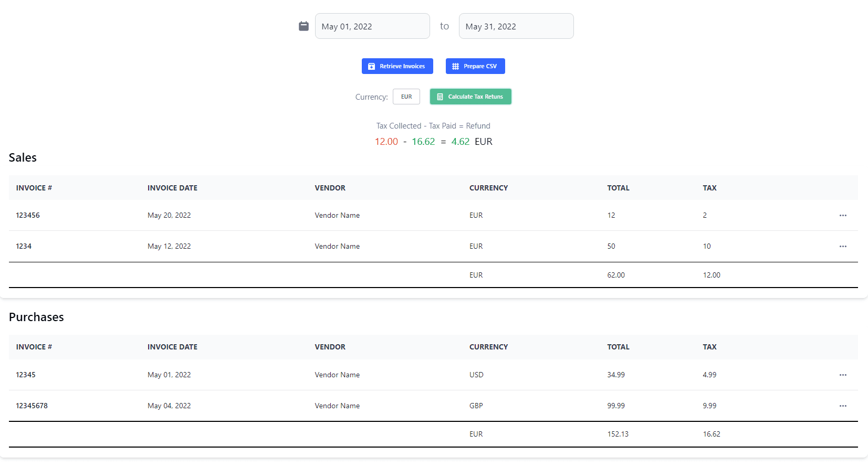868x467 pixels.
Task: Open options menu for purchase invoice 12345
Action: (843, 375)
